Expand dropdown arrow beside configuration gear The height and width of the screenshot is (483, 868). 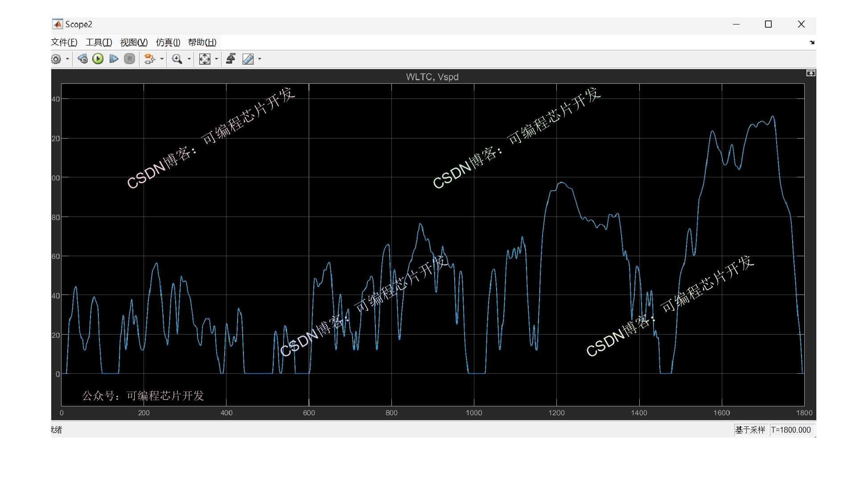68,59
